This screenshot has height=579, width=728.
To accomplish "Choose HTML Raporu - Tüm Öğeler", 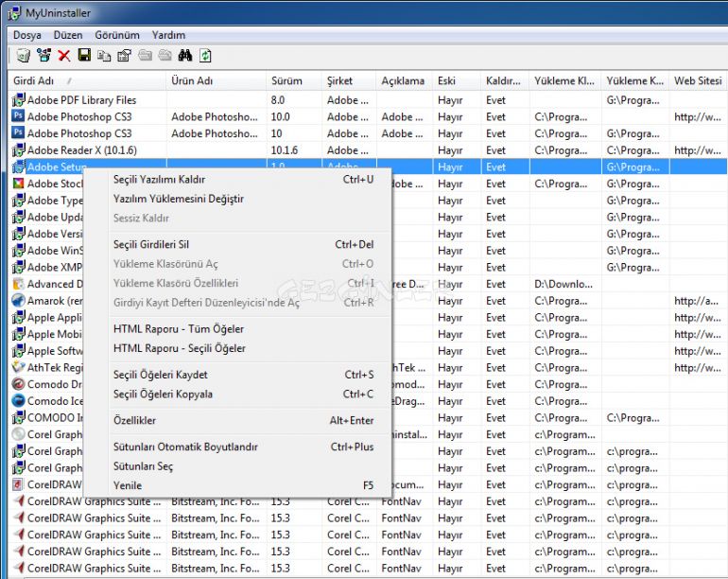I will 178,329.
